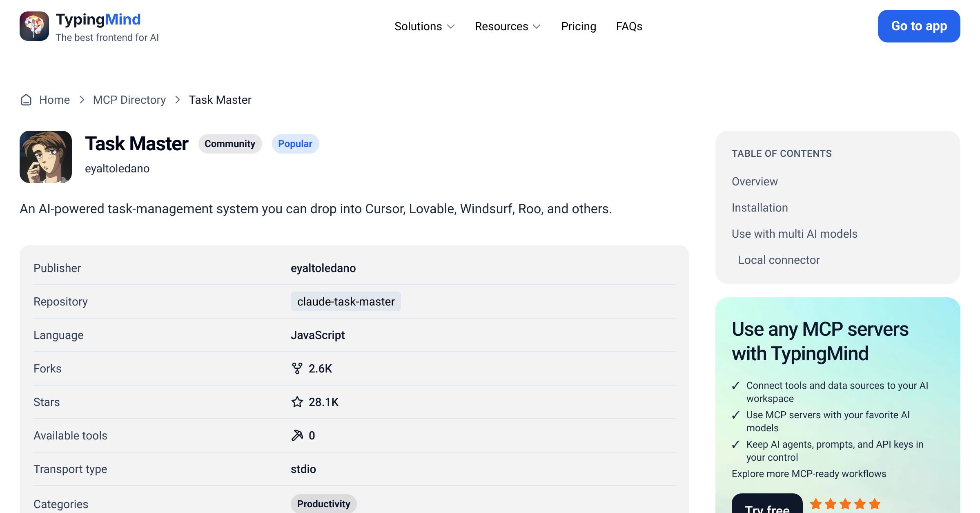Expand the Solutions dropdown menu
980x513 pixels.
pyautogui.click(x=424, y=26)
